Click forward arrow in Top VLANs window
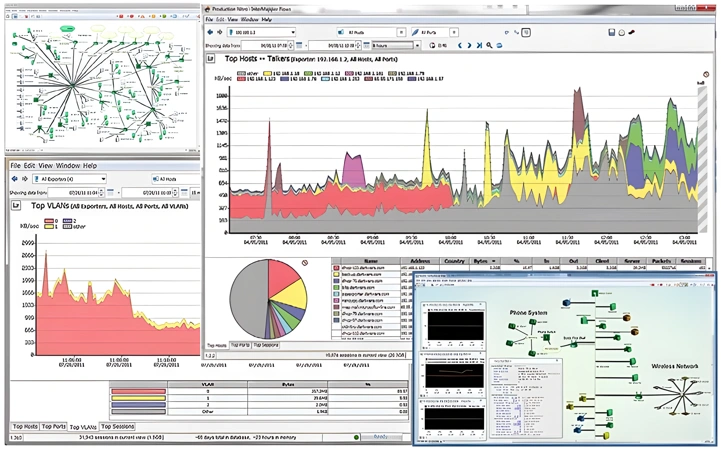721x450 pixels. (23, 179)
